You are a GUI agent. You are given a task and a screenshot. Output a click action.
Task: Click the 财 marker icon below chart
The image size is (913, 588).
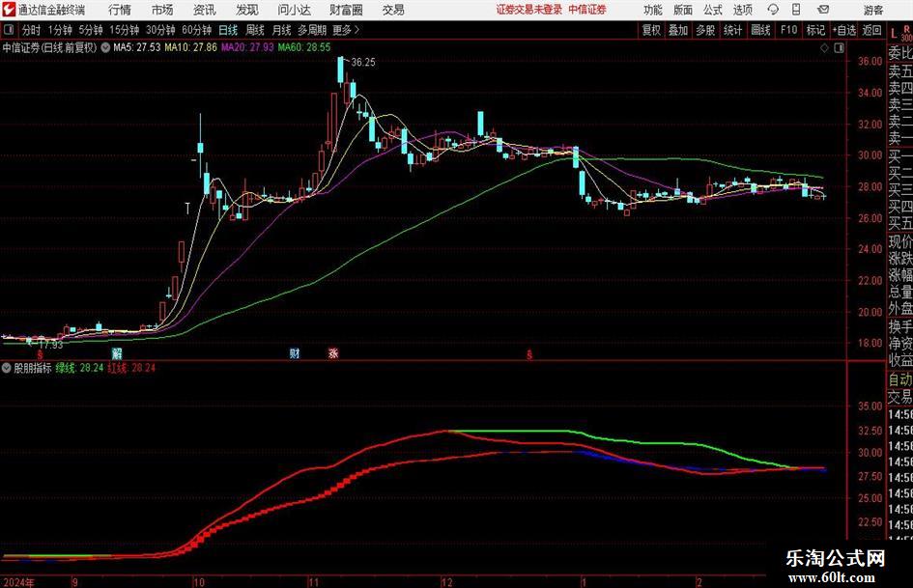(x=295, y=352)
